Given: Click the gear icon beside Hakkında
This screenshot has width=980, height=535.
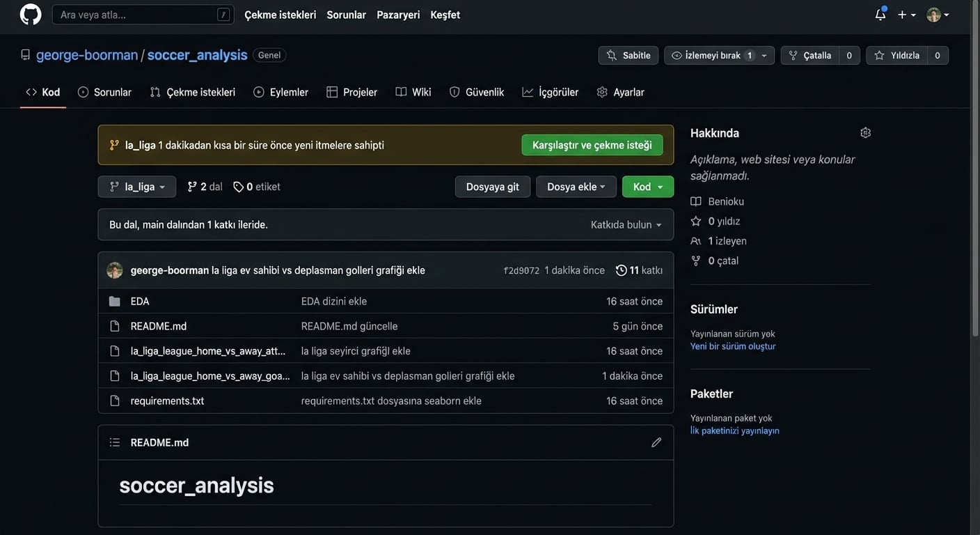Looking at the screenshot, I should pyautogui.click(x=865, y=133).
